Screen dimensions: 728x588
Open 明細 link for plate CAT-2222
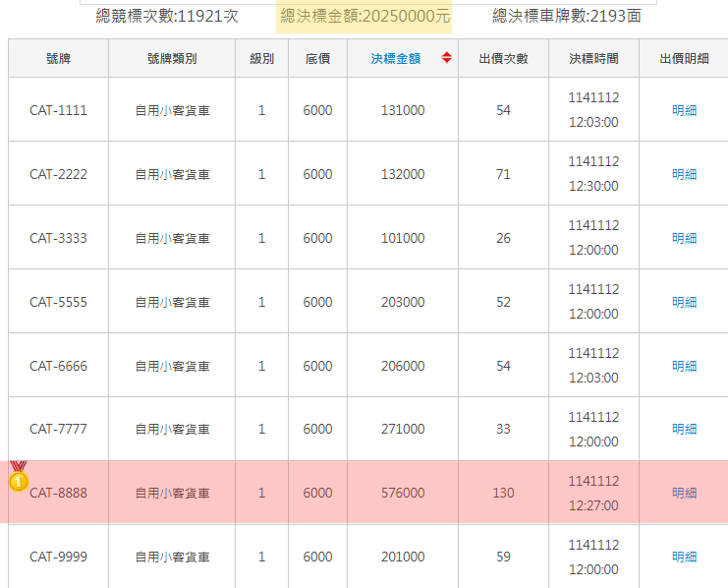(684, 174)
